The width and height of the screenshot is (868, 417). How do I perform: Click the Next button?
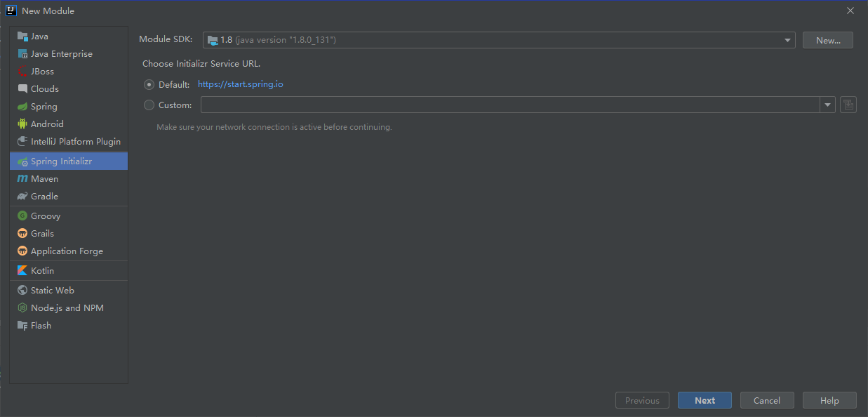click(x=705, y=400)
